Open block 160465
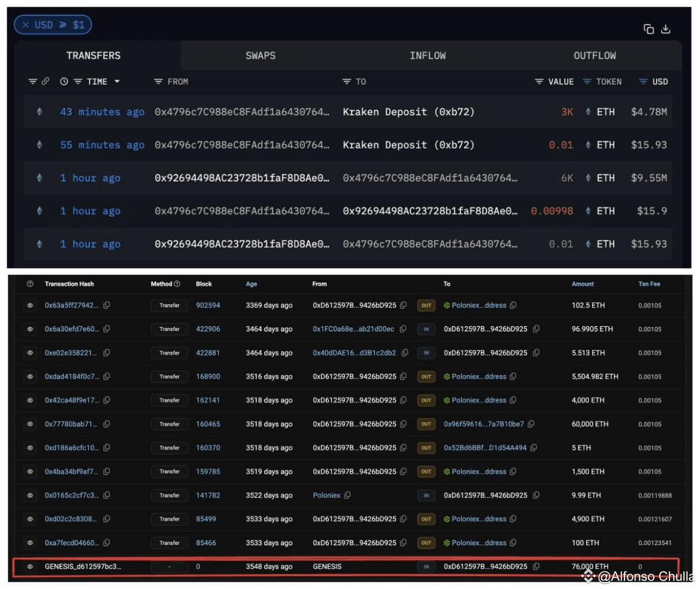Screen dimensions: 700x589 [208, 424]
